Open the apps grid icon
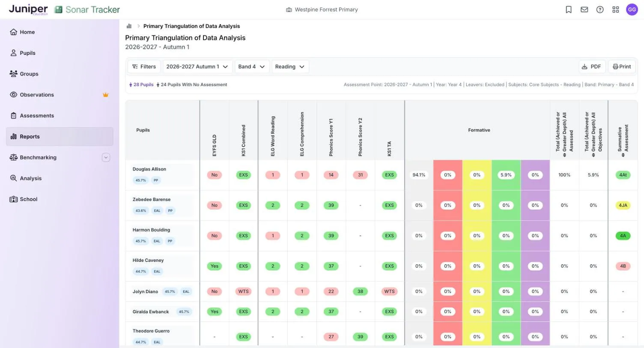Viewport: 644px width, 348px height. 616,9
